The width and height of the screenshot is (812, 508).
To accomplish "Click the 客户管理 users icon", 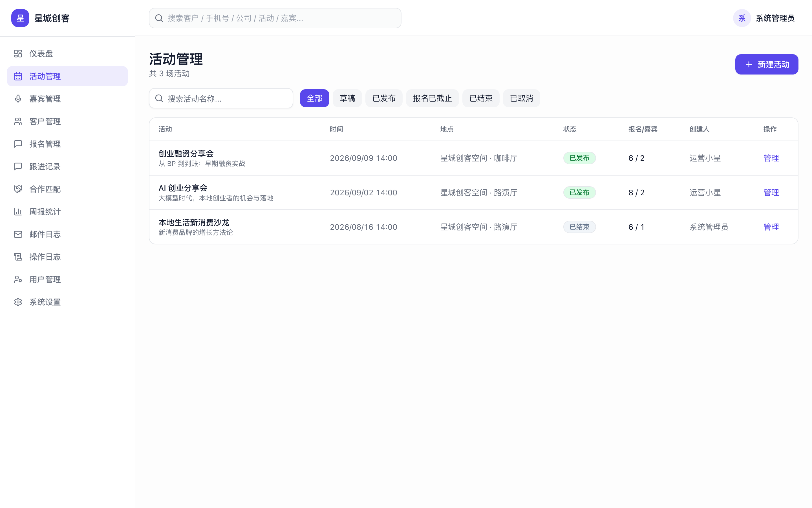I will (18, 121).
